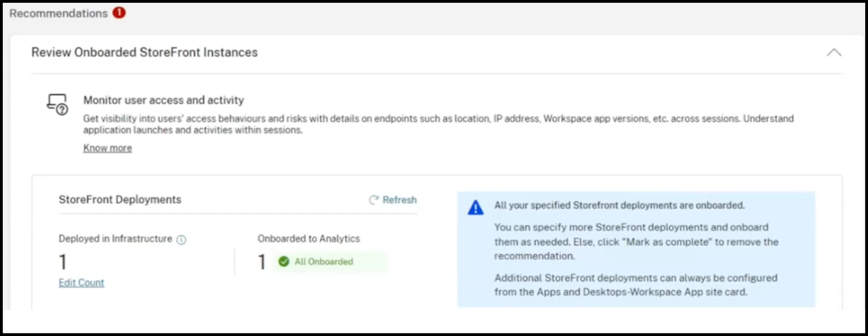Click the blue warning triangle icon
Viewport: 868px width, 336px height.
click(x=475, y=208)
